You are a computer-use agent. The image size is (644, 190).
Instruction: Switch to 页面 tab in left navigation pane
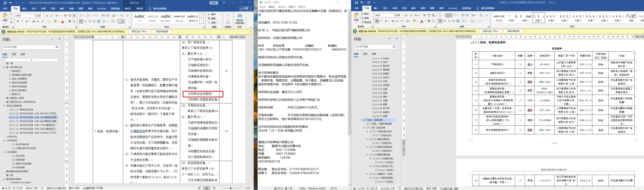pos(14,54)
